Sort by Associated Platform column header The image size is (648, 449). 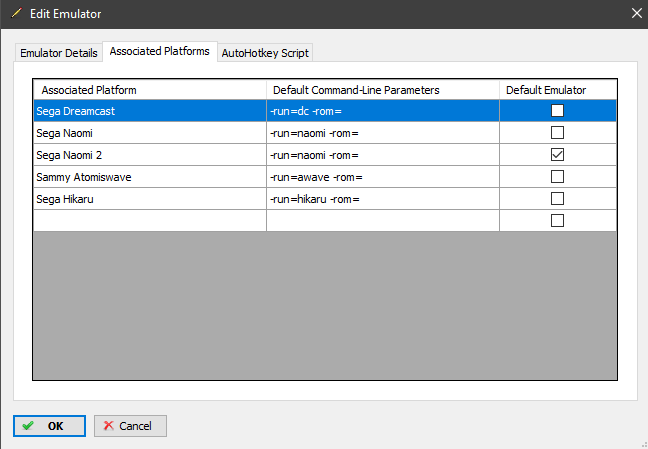click(150, 90)
